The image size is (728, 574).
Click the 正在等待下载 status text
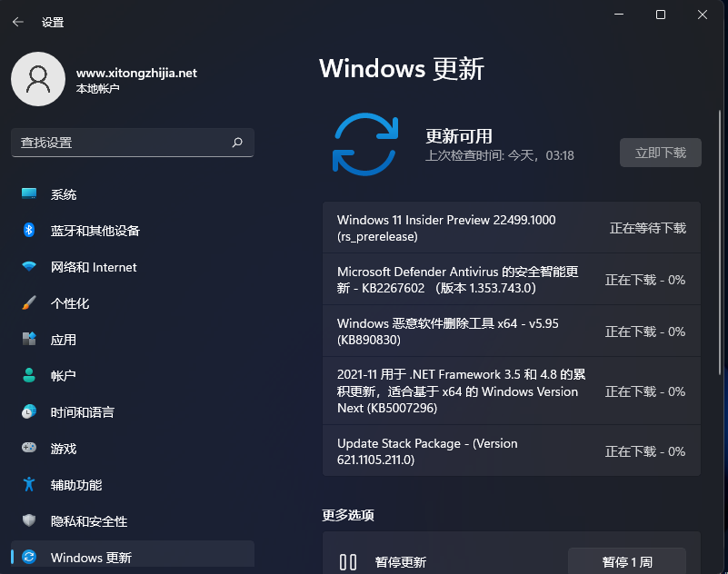[648, 228]
